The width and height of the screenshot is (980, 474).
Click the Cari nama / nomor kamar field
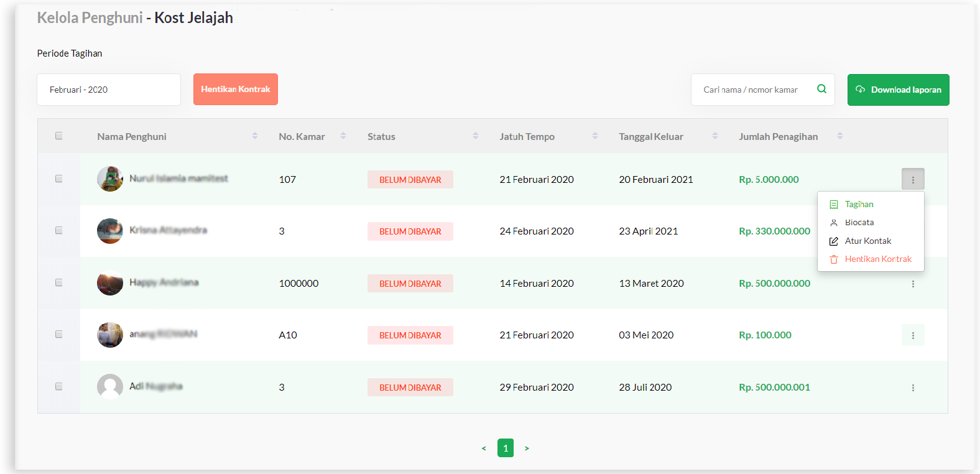pos(752,90)
